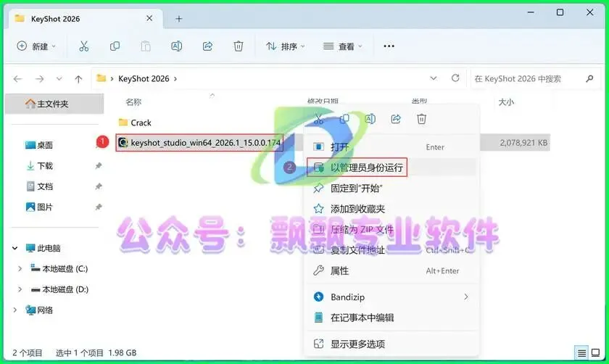Screen dimensions: 609x364
Task: Select 主文件夹 in the sidebar
Action: [x=54, y=104]
